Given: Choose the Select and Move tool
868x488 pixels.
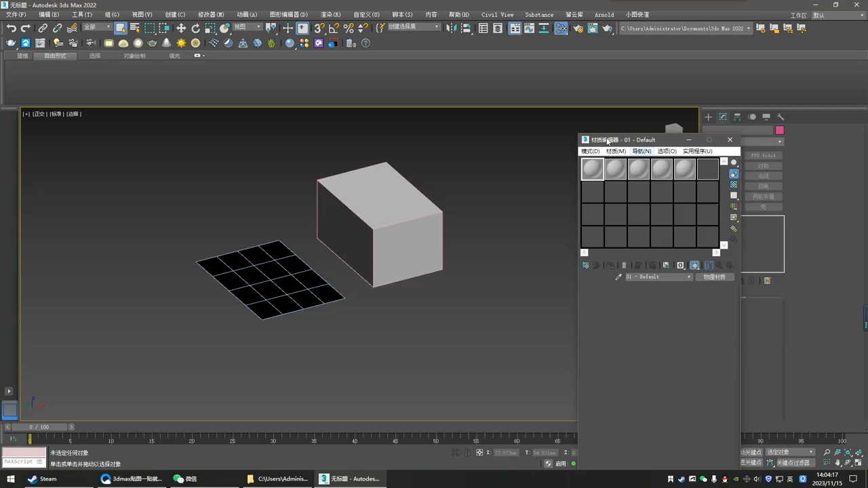Looking at the screenshot, I should coord(181,28).
